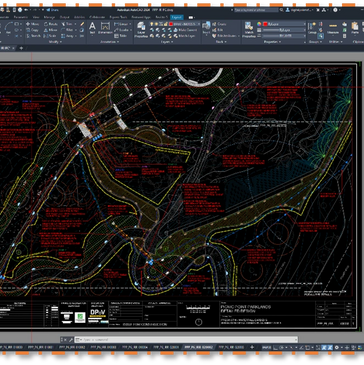Select the Move tool in Modify panel

(x=32, y=24)
